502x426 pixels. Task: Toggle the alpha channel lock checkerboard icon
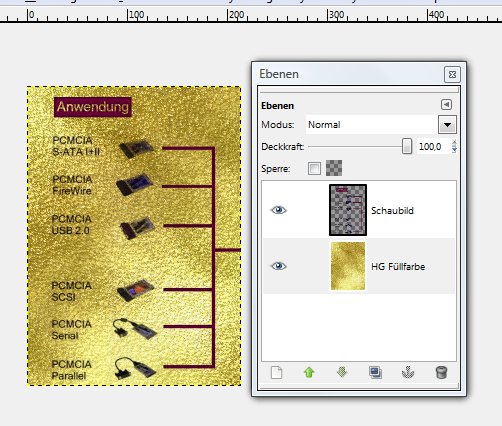click(334, 168)
